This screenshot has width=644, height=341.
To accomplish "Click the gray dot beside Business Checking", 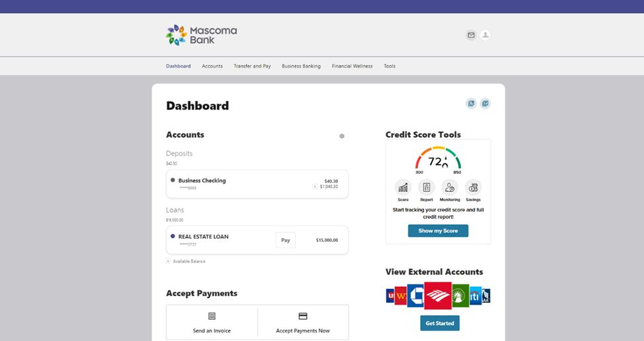I will [x=172, y=180].
